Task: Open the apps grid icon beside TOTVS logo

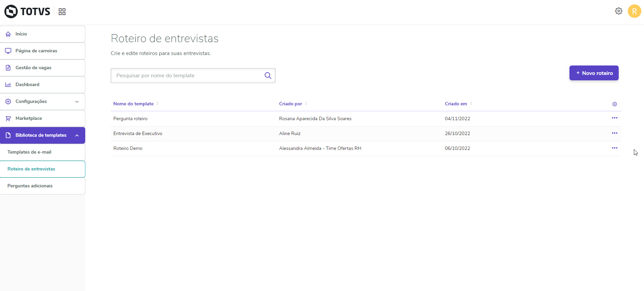Action: point(62,12)
